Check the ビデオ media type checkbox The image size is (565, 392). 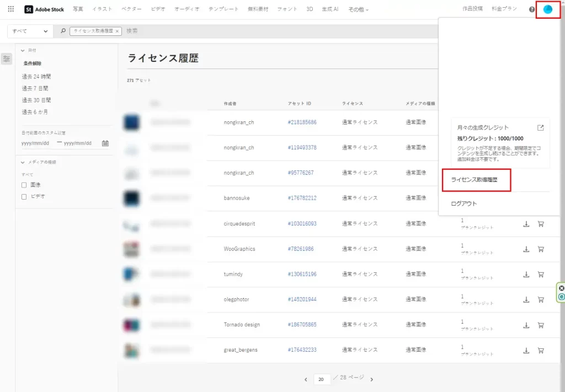coord(24,196)
